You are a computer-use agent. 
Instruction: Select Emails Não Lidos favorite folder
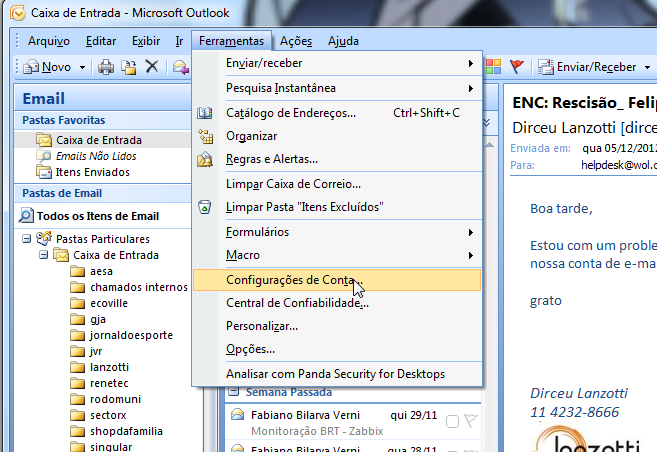click(96, 156)
